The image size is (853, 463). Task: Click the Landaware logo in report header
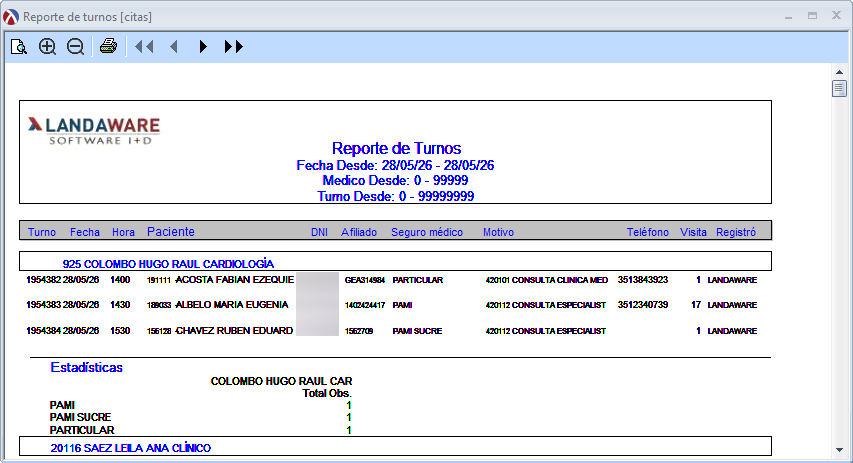[94, 131]
